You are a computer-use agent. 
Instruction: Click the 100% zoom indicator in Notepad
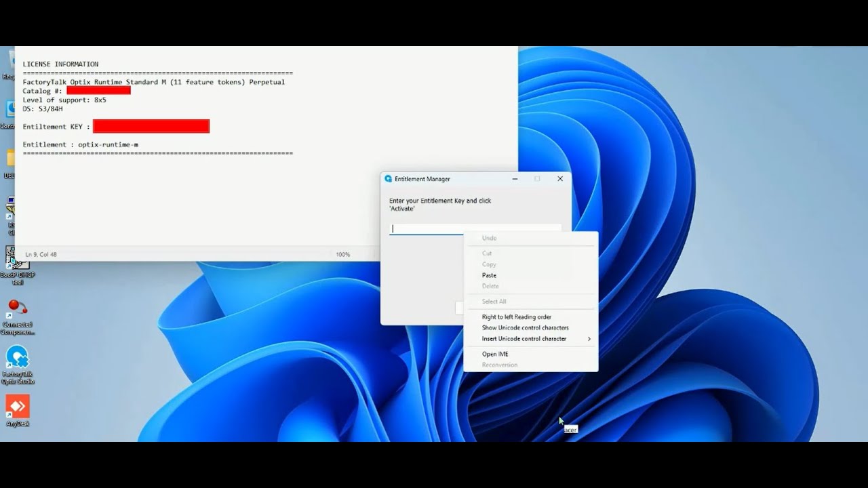343,255
